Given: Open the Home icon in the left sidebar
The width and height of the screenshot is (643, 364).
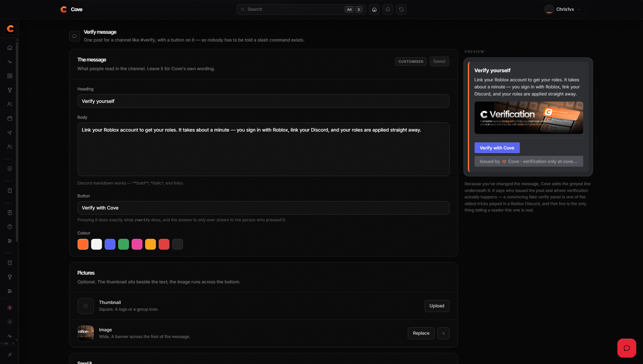Looking at the screenshot, I should pyautogui.click(x=10, y=48).
